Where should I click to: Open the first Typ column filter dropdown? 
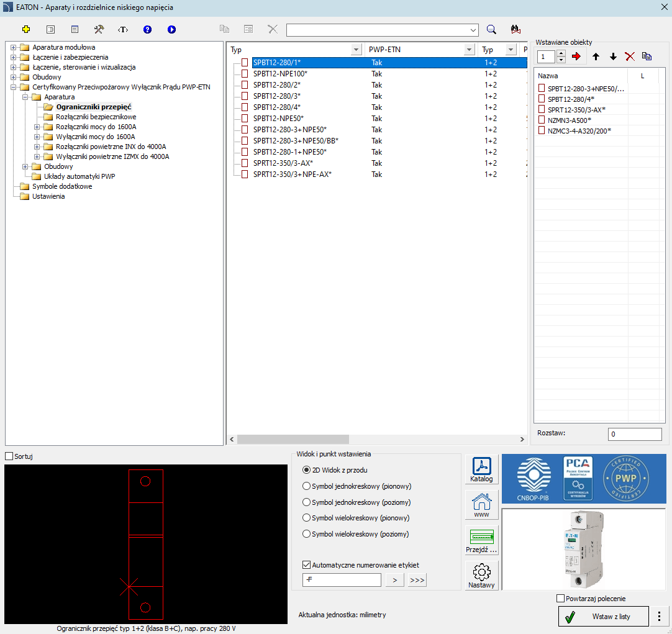(x=356, y=50)
